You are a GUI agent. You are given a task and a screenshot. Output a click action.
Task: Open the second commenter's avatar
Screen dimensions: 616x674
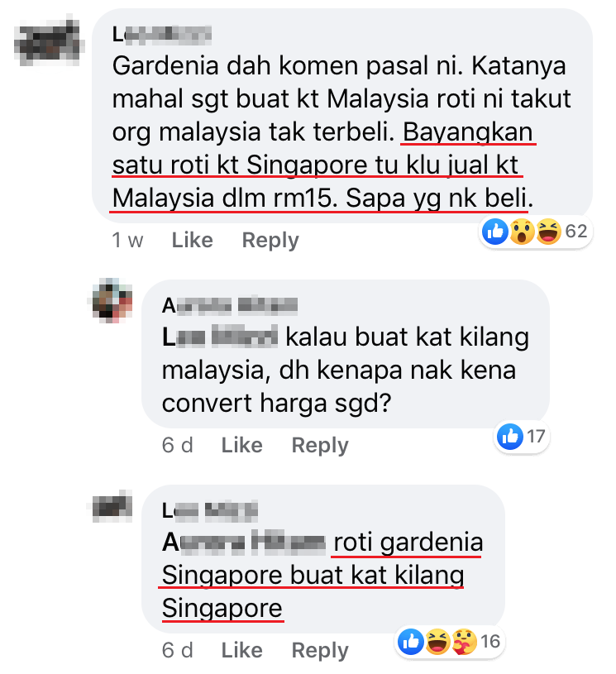click(x=112, y=300)
